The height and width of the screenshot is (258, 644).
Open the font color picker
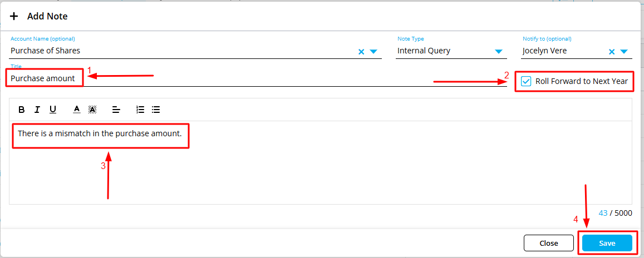tap(77, 110)
